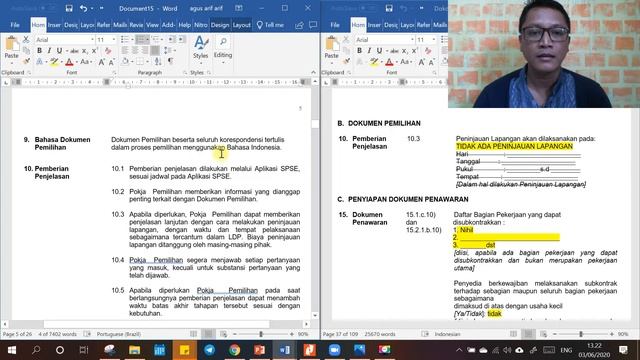The image size is (640, 360).
Task: Open File tab in right Word window
Action: (x=335, y=25)
